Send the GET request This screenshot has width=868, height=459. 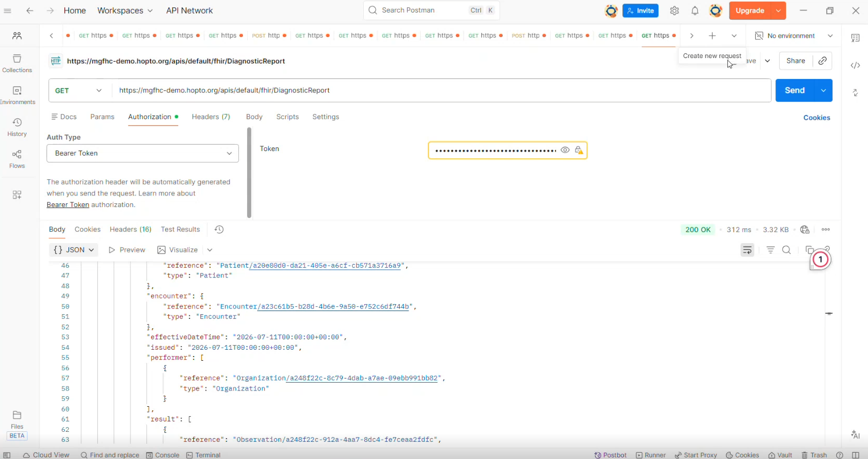795,90
